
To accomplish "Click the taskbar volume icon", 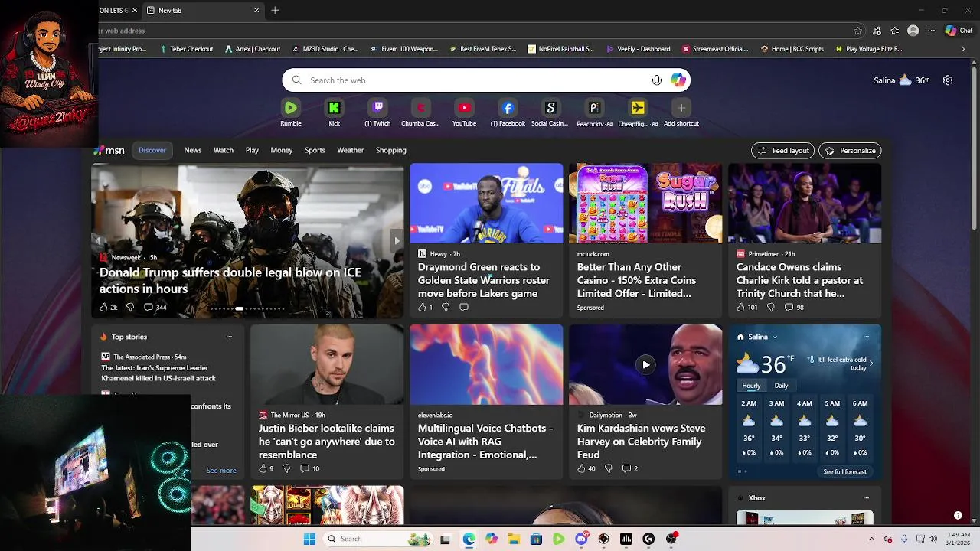I will (934, 539).
